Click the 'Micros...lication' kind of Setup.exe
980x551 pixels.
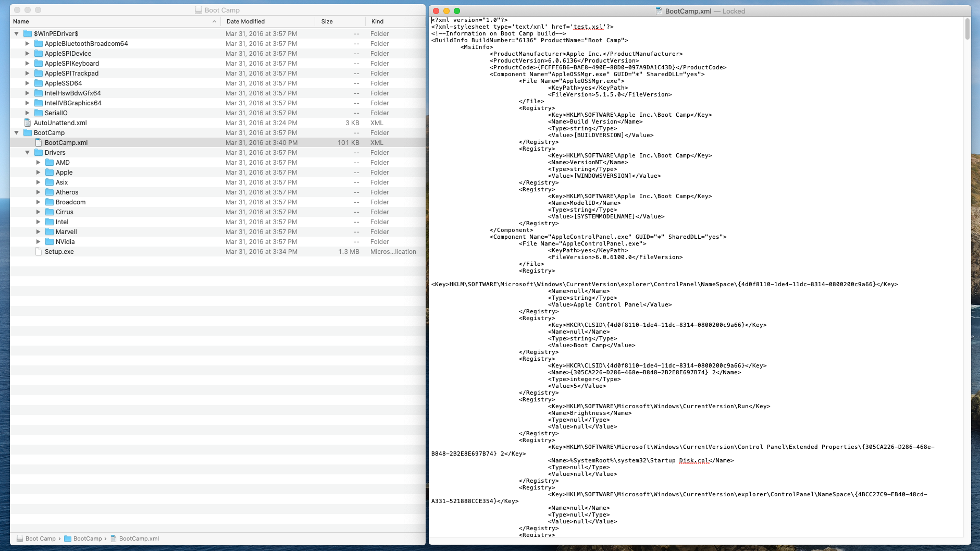pyautogui.click(x=393, y=252)
